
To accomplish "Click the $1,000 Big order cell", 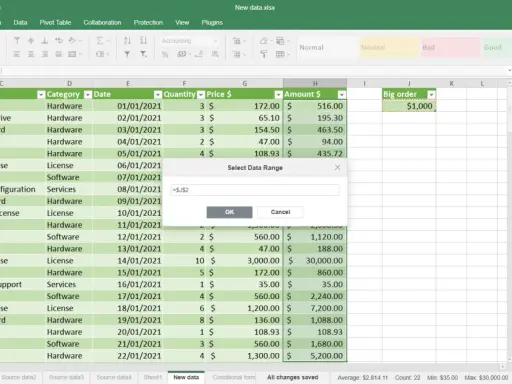I will [409, 106].
